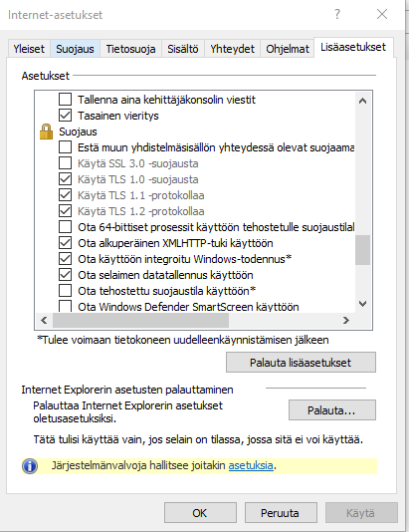Uncheck Ota alkuperäinen XMLHTTP-tuki käyttöön
This screenshot has height=532, width=409.
(65, 243)
